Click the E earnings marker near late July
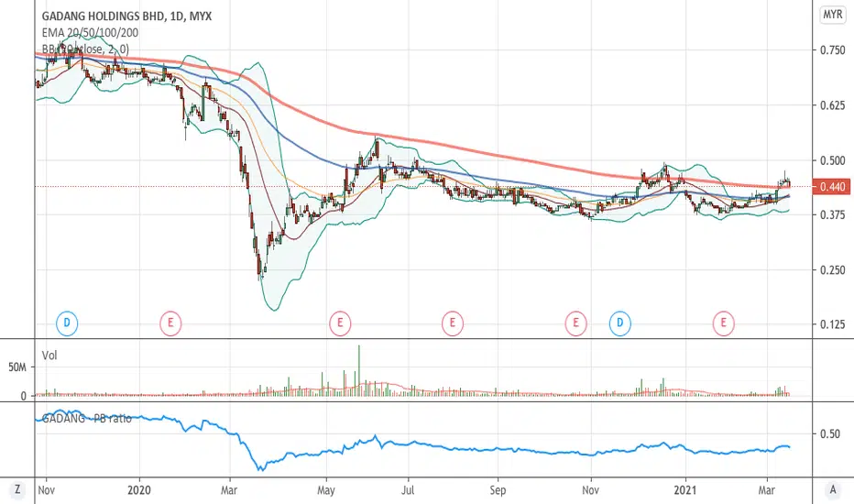Viewport: 854px width, 504px height. pos(452,323)
